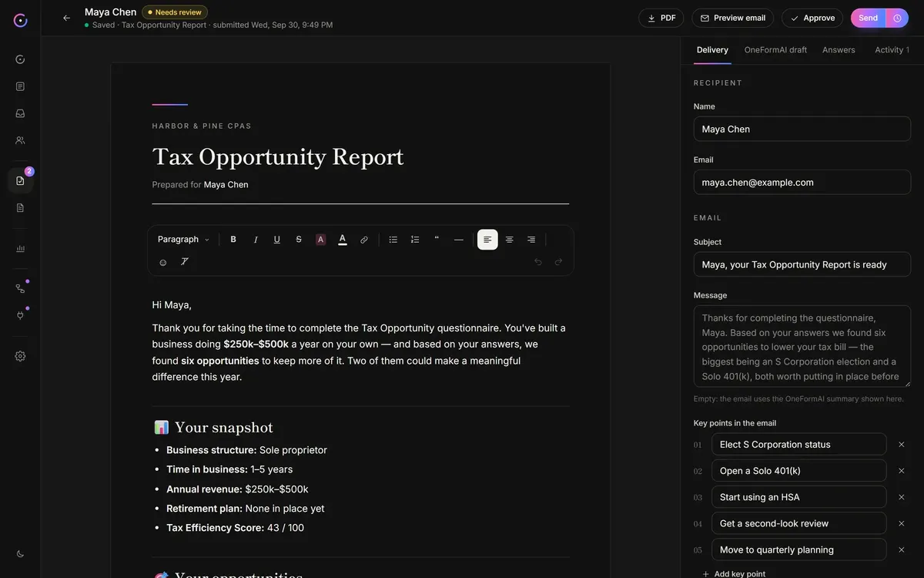Click the Tax Opportunity Report title
Screen dimensions: 924x578
tap(278, 156)
